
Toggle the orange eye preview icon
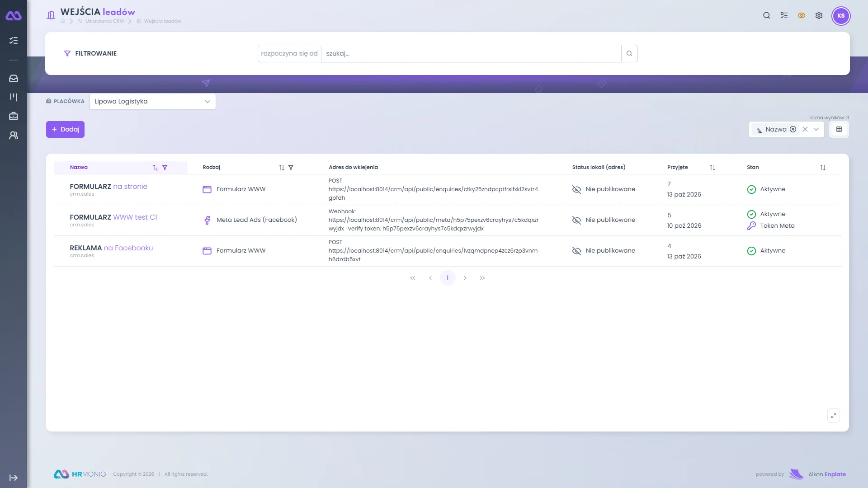coord(802,15)
